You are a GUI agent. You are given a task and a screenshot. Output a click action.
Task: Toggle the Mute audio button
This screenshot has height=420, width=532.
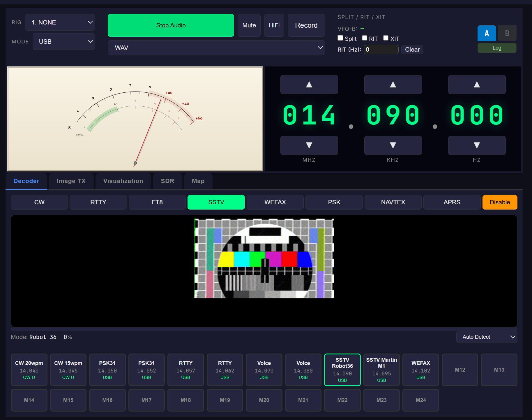[x=249, y=25]
